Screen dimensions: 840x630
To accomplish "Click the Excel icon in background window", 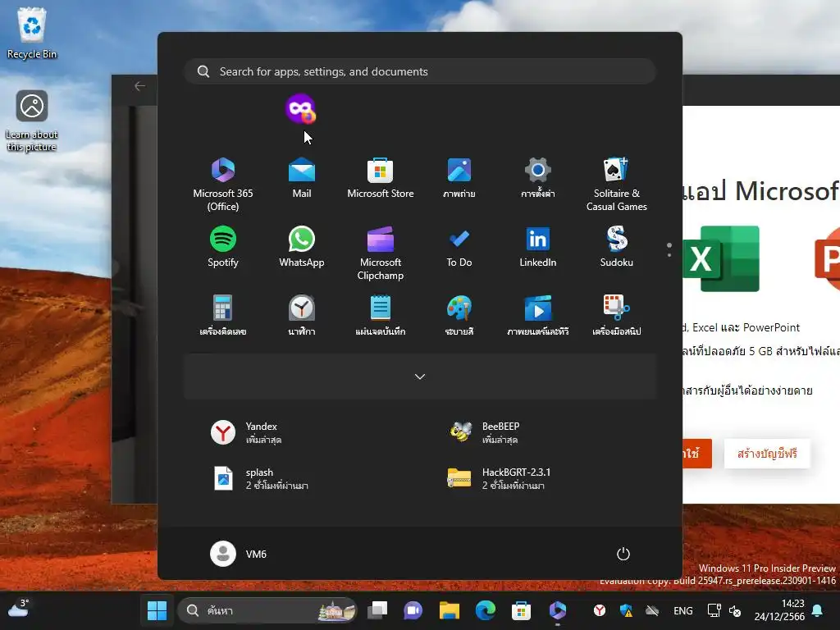I will click(x=722, y=258).
